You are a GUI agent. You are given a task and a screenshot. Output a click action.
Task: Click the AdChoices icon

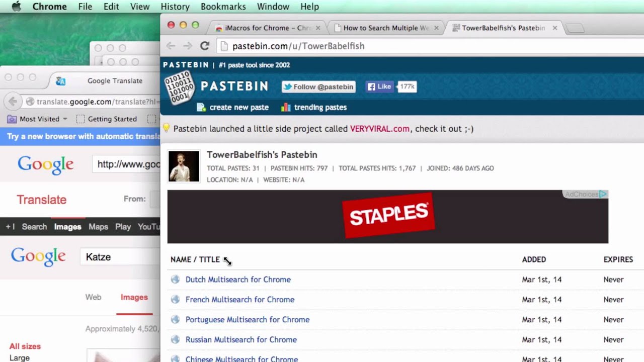click(603, 194)
